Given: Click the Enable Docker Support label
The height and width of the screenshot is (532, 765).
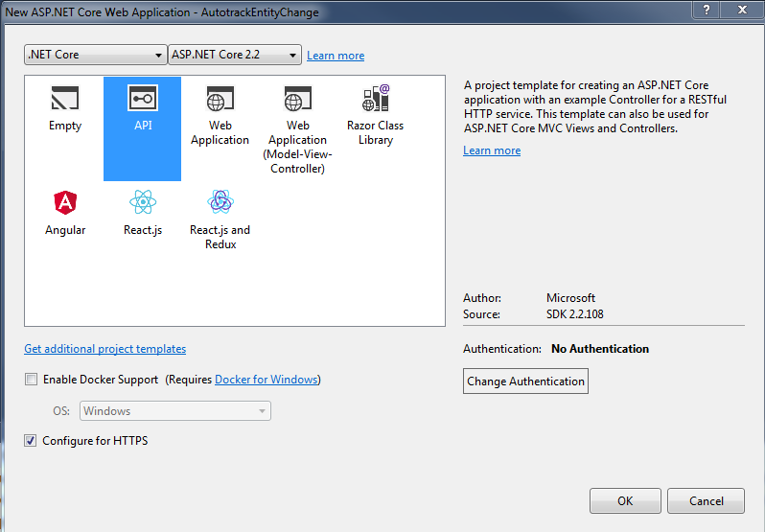Looking at the screenshot, I should [101, 380].
